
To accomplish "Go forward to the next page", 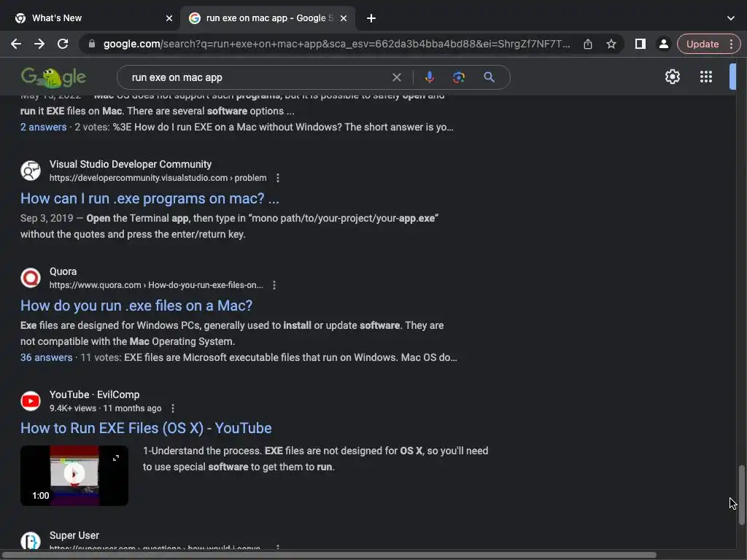I will (x=39, y=44).
